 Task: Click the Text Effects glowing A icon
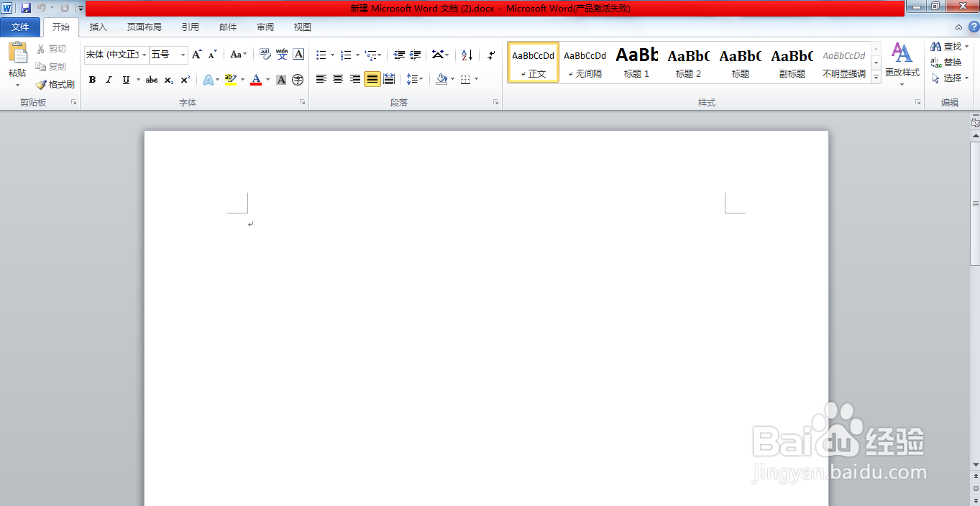208,80
